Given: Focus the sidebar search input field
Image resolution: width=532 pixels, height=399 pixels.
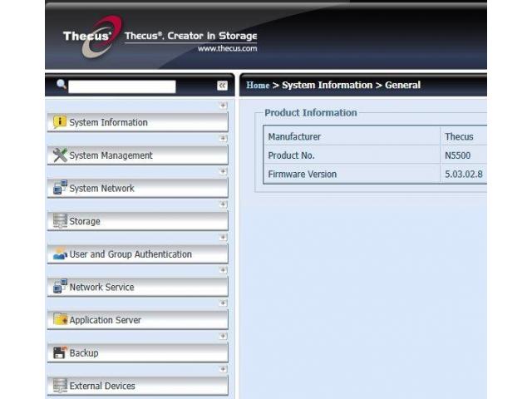Looking at the screenshot, I should 122,86.
